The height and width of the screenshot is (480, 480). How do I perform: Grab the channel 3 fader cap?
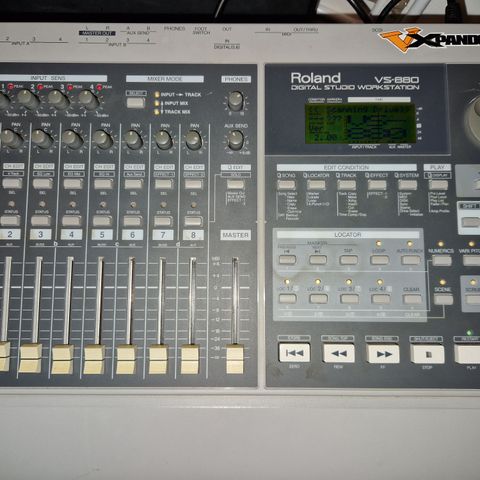tap(30, 359)
